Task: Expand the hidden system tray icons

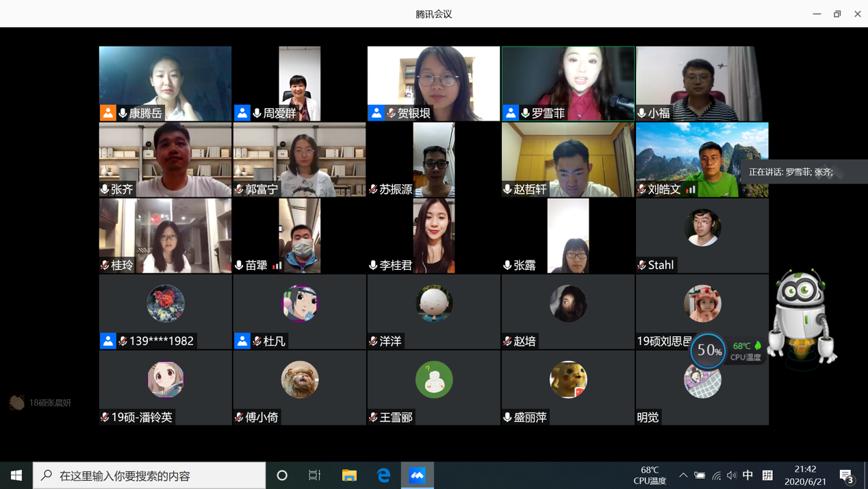Action: (683, 475)
